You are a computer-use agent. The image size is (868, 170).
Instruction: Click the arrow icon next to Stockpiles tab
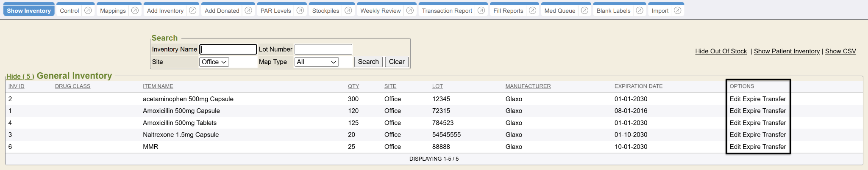(x=348, y=11)
